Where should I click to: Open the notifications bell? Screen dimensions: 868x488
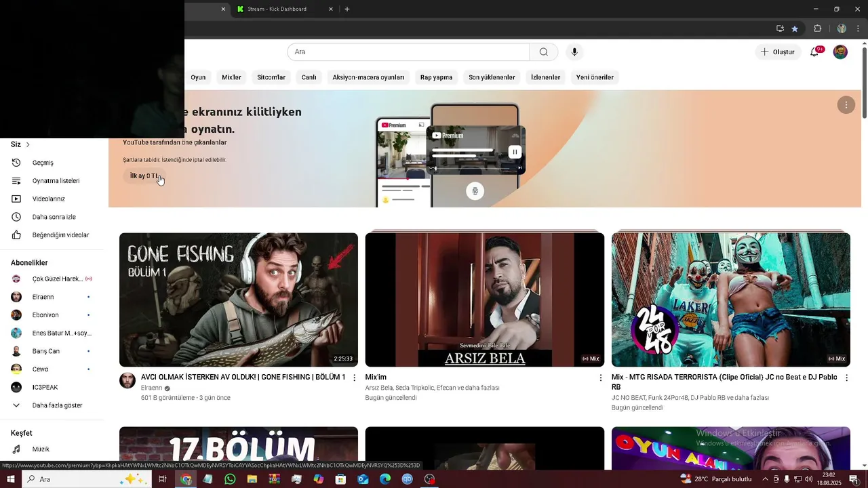814,52
